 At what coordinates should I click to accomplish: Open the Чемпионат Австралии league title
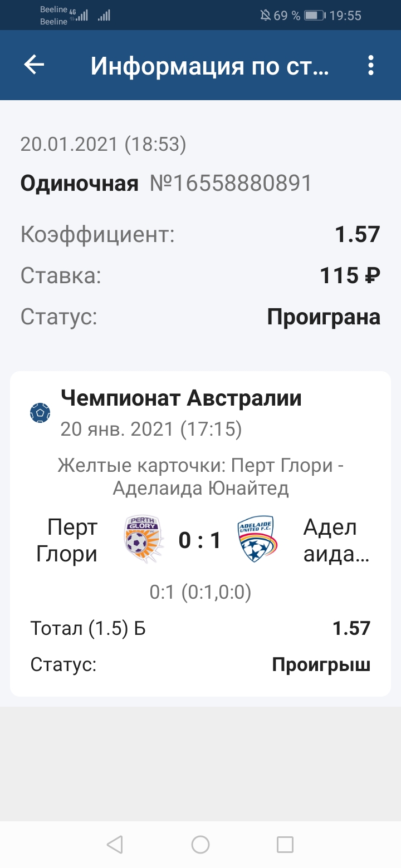[181, 398]
